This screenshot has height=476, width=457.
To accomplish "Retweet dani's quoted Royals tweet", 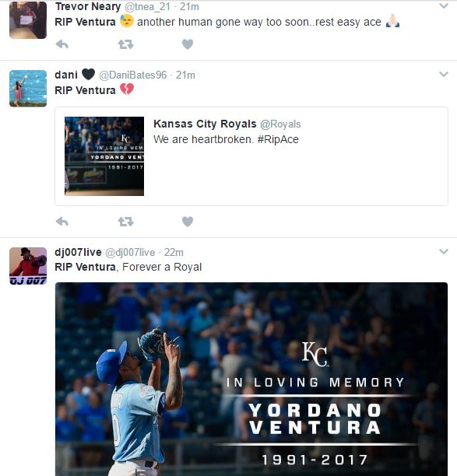I will coord(125,222).
